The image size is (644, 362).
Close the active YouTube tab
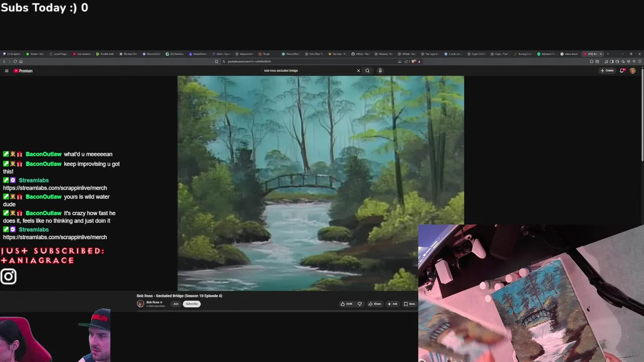[601, 54]
